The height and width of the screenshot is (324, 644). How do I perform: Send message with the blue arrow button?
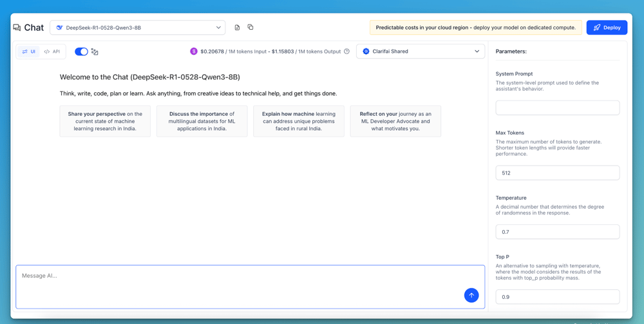[471, 295]
